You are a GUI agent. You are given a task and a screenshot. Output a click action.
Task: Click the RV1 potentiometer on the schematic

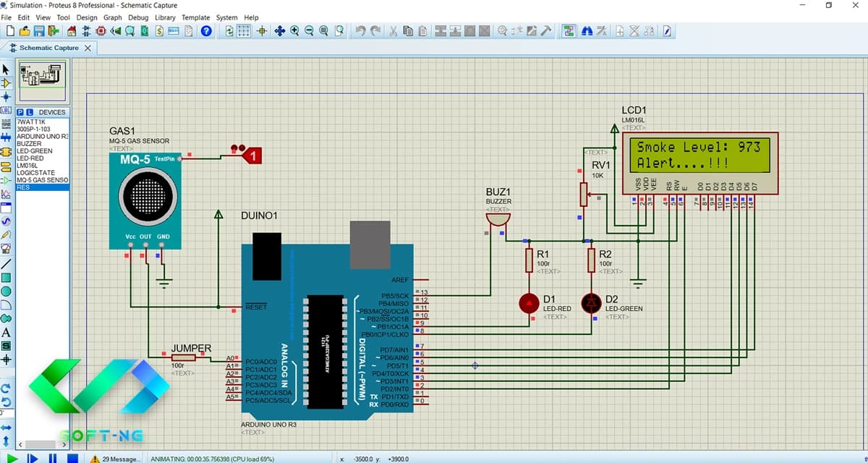584,193
